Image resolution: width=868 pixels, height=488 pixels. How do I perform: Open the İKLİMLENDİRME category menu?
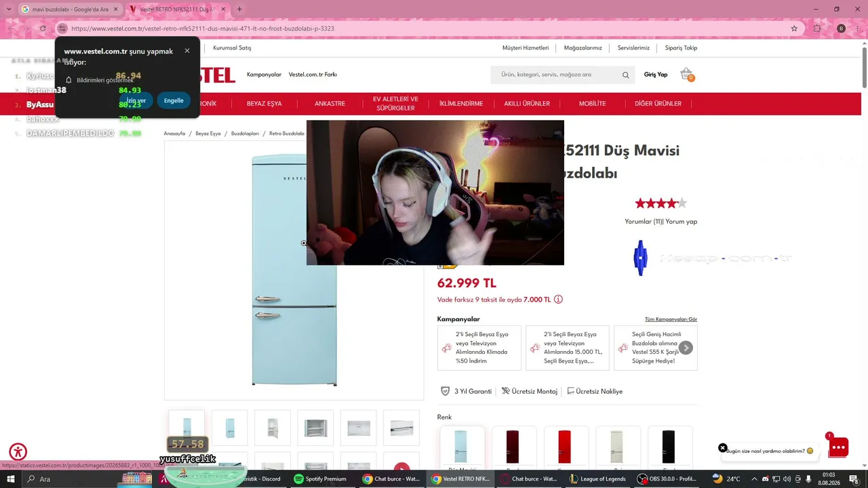coord(461,104)
